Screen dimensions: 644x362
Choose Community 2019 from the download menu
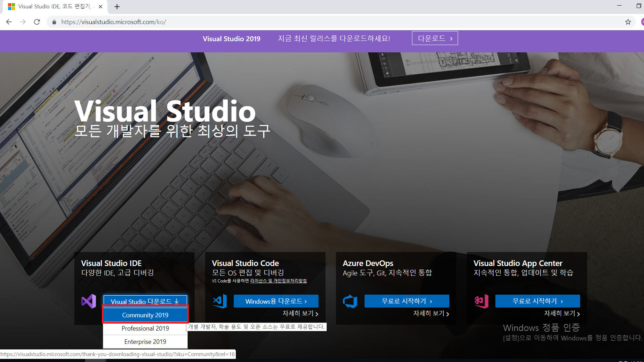point(145,315)
